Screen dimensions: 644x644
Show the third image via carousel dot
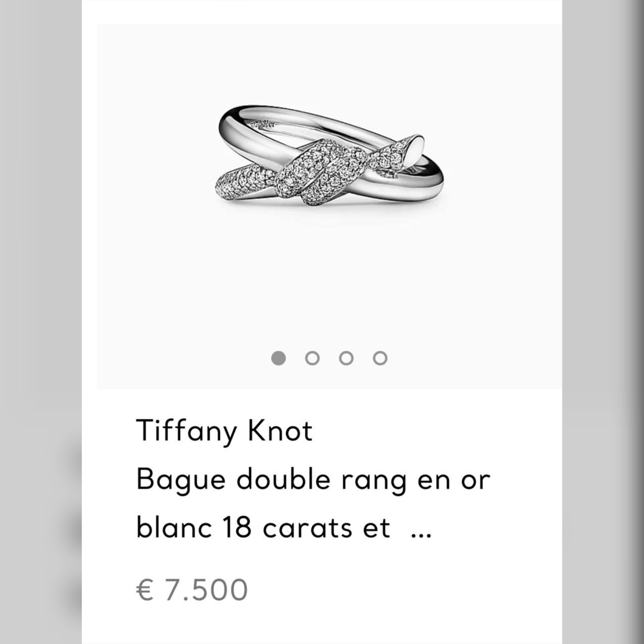coord(346,358)
